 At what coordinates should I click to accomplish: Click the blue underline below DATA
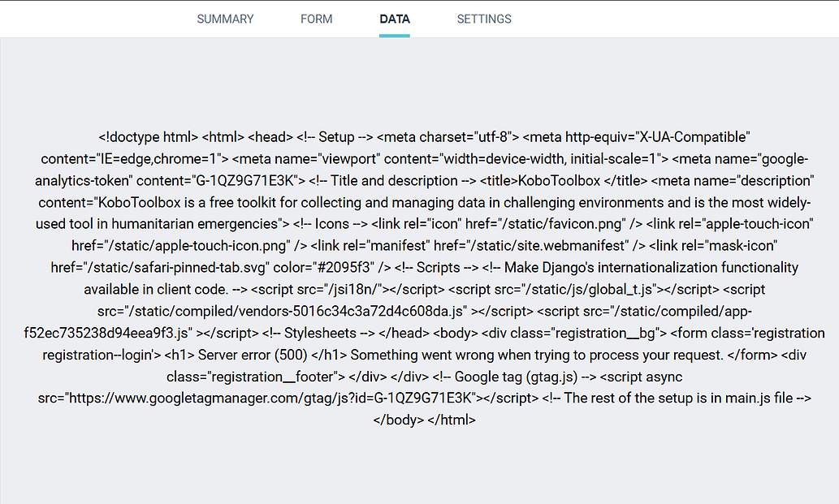394,36
